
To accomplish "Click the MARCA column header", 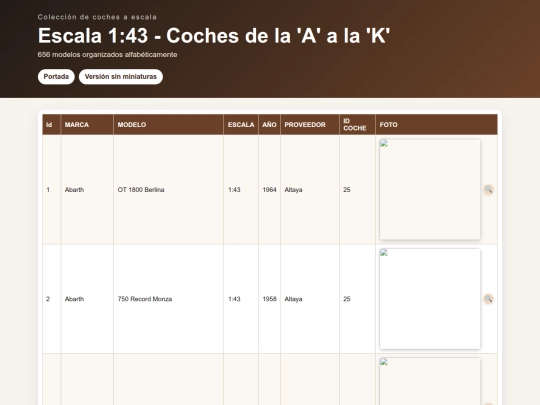I will coord(87,125).
